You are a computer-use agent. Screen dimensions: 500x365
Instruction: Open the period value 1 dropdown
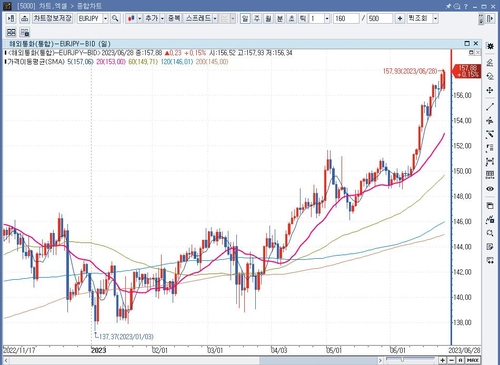[327, 18]
